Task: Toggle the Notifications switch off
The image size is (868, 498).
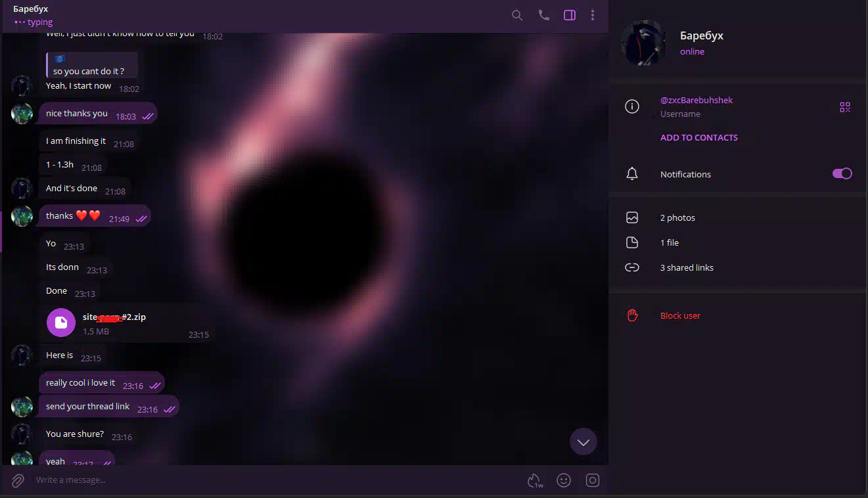Action: [842, 173]
